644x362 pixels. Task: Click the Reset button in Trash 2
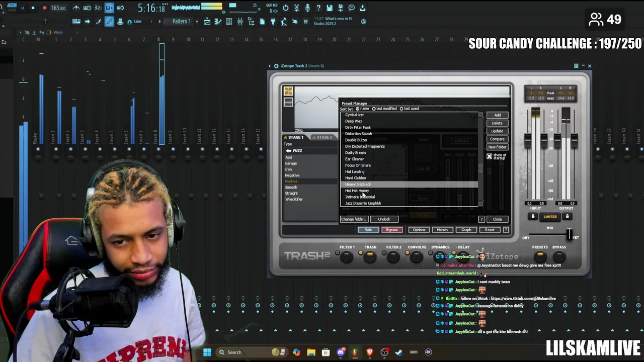(490, 230)
